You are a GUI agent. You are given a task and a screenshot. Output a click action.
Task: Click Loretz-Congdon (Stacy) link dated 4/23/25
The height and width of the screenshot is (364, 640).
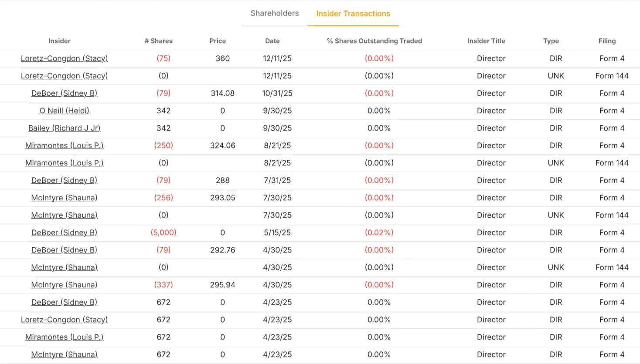pos(64,320)
